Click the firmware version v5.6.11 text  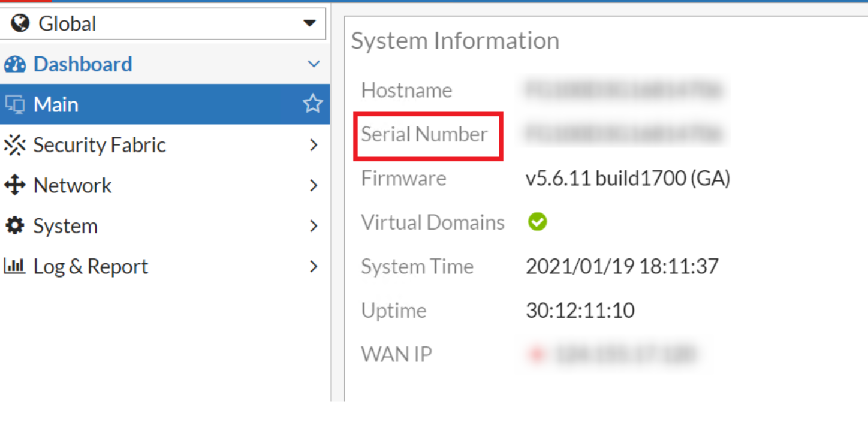[x=628, y=179]
